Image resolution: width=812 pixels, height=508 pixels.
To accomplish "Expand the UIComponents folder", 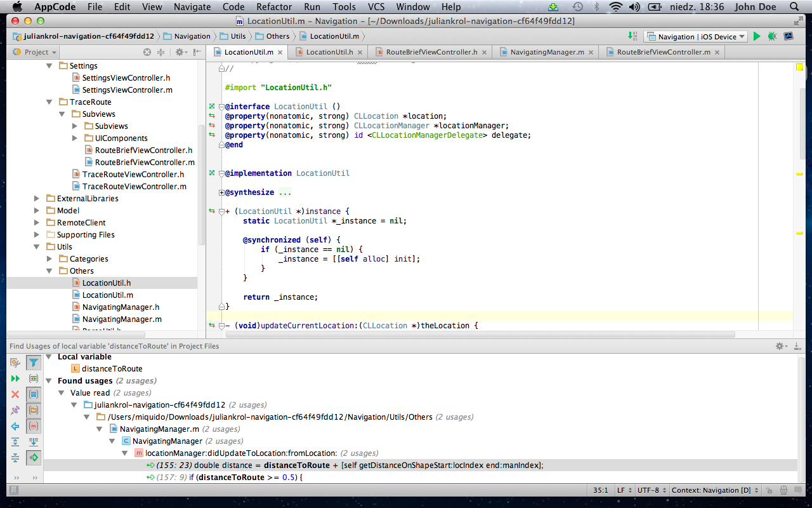I will (75, 138).
